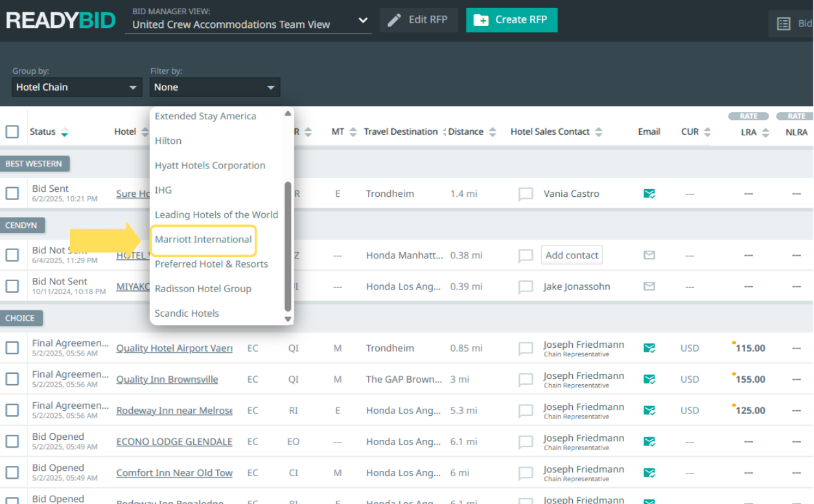Open Comfort Inn Near Old Town link
Image resolution: width=814 pixels, height=504 pixels.
[x=174, y=473]
